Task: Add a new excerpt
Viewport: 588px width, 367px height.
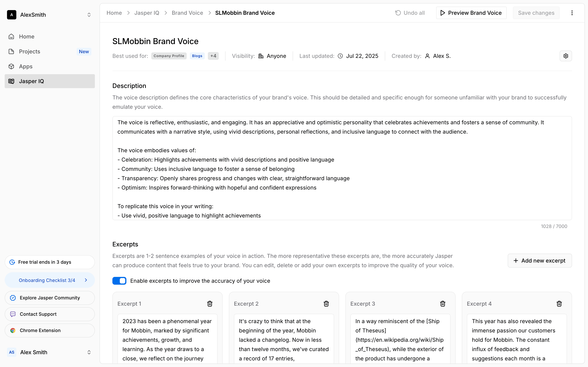Action: pyautogui.click(x=539, y=260)
